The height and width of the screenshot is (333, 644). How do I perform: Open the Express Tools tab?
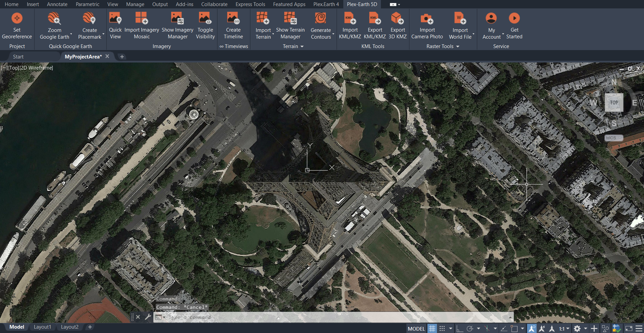tap(250, 4)
